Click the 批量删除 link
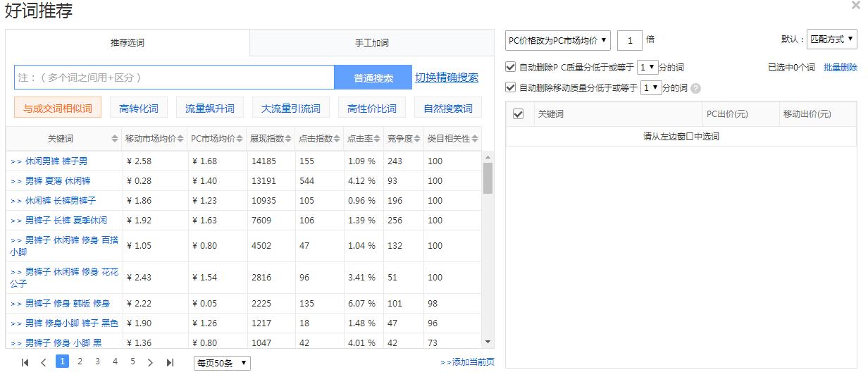Screen dimensions: 868x377 [841, 68]
